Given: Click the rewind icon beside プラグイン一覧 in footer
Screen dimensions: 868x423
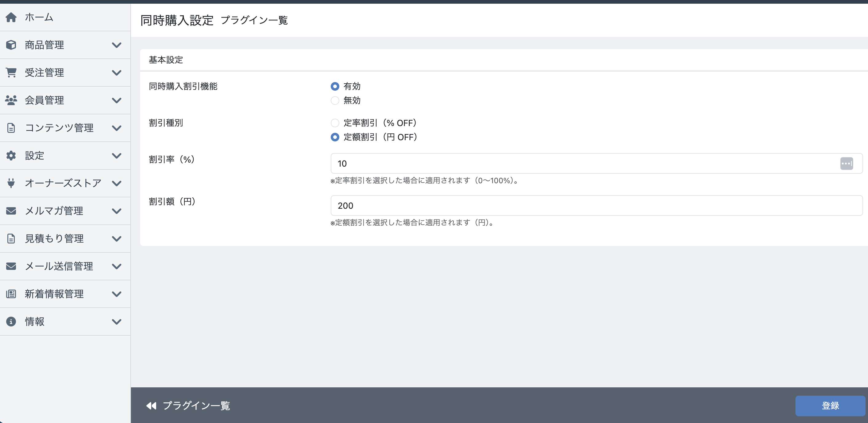Looking at the screenshot, I should 151,405.
